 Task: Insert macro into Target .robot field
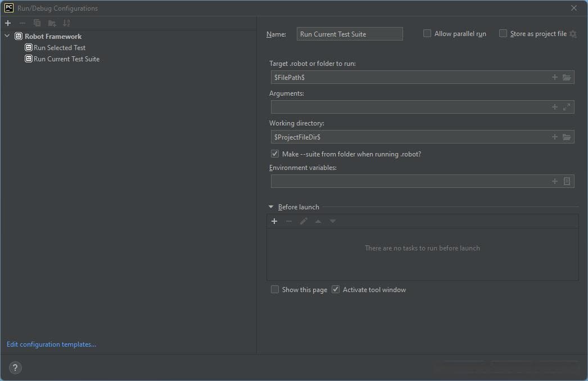click(x=555, y=77)
